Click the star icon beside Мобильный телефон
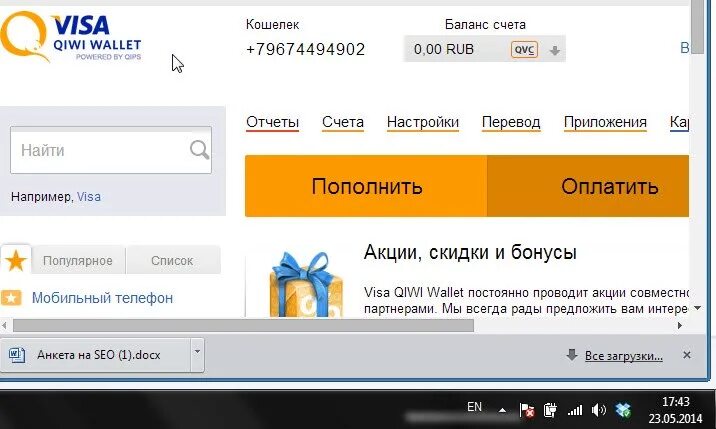 click(x=11, y=298)
